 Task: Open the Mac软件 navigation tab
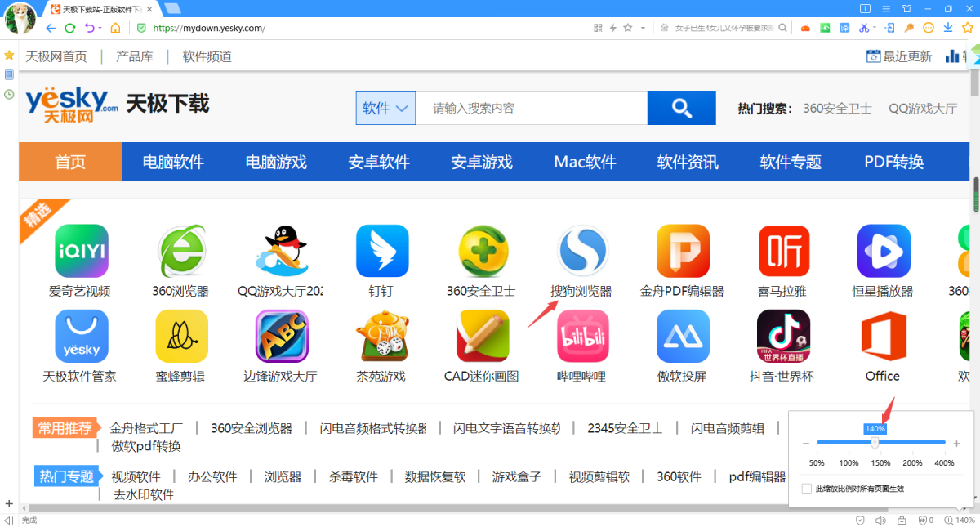point(585,162)
